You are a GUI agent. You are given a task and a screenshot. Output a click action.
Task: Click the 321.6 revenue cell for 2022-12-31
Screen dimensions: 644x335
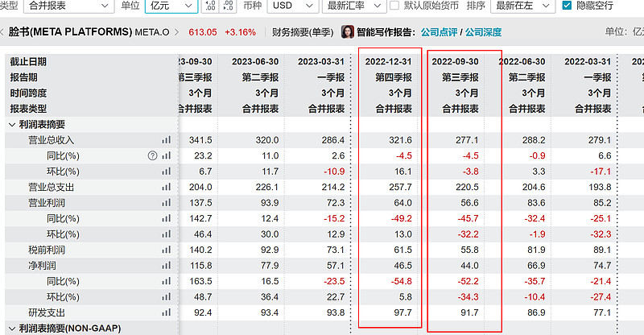[400, 140]
